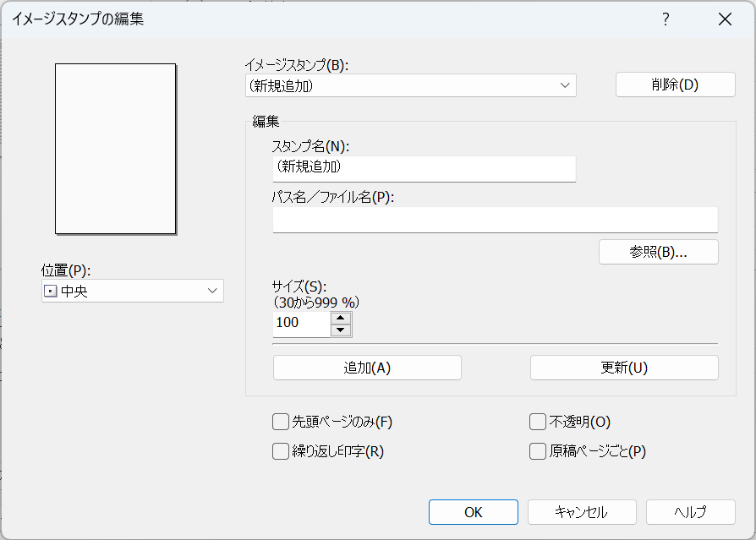756x540 pixels.
Task: Decrease size with the spinner down arrow
Action: (341, 330)
